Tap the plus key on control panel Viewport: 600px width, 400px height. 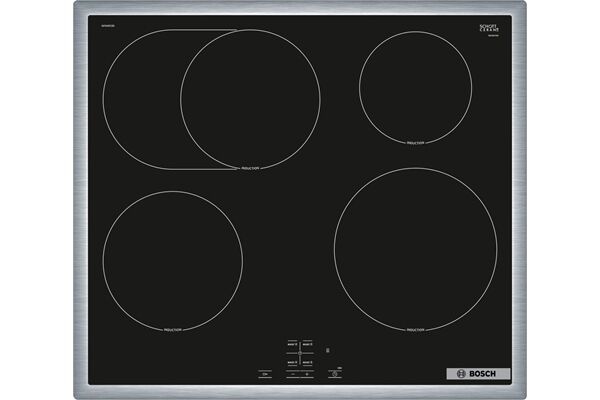(x=307, y=374)
